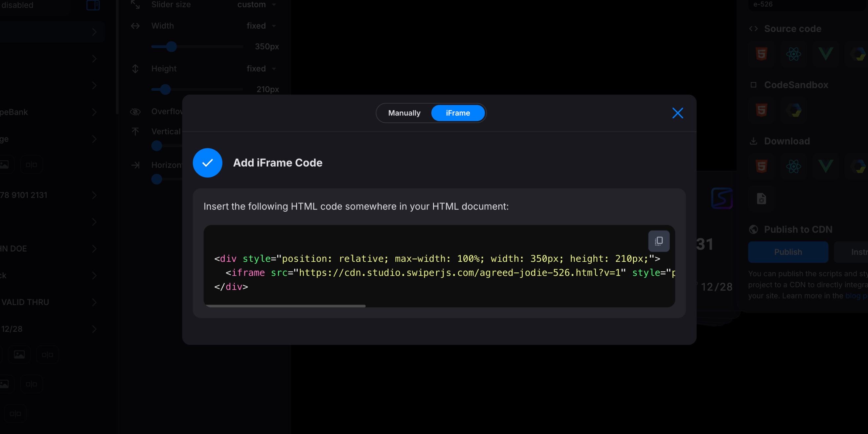Add split element below 12/28 row

(48, 355)
